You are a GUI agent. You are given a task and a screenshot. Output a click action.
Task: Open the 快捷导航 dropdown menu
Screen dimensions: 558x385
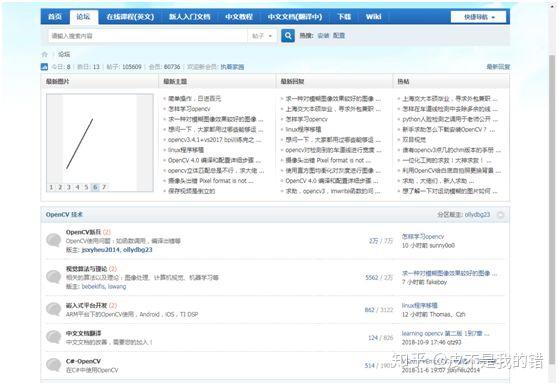478,17
